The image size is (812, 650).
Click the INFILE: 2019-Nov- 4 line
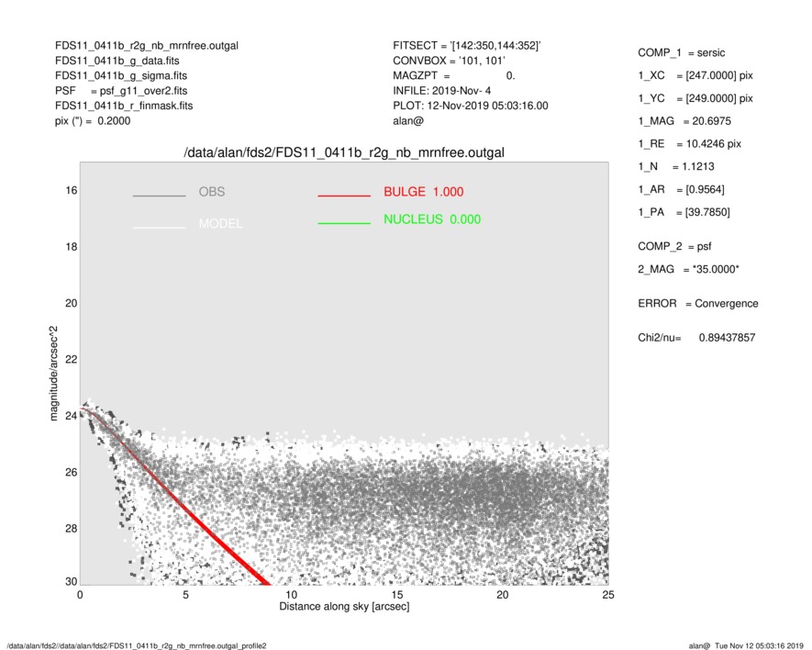441,91
